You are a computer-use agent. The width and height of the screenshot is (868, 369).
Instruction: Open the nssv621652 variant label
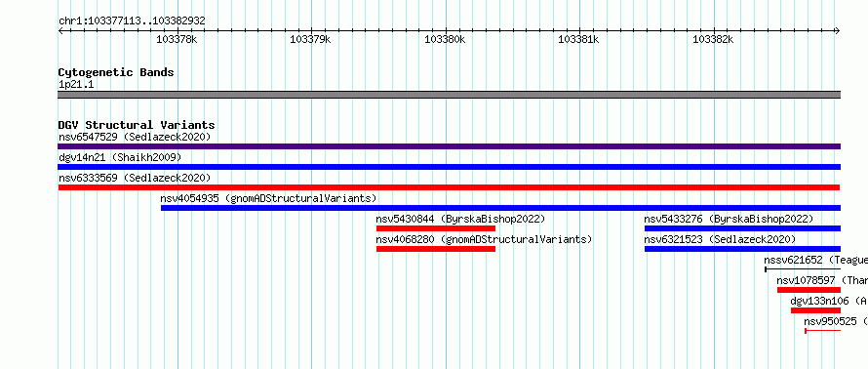point(815,260)
